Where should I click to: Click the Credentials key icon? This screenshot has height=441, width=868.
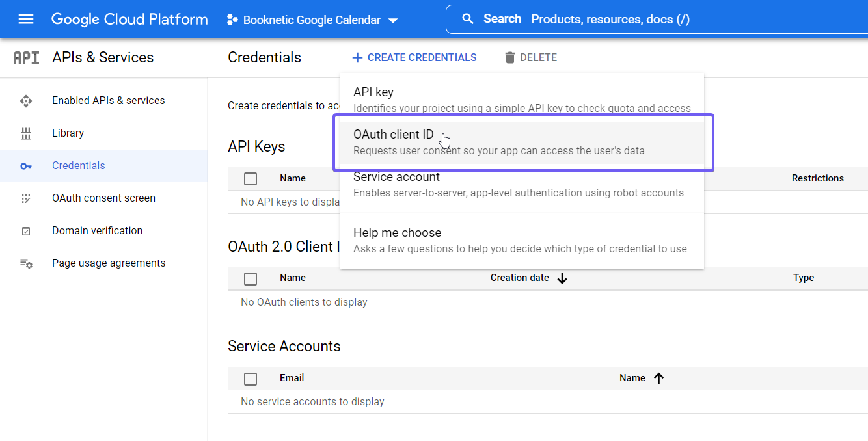26,166
